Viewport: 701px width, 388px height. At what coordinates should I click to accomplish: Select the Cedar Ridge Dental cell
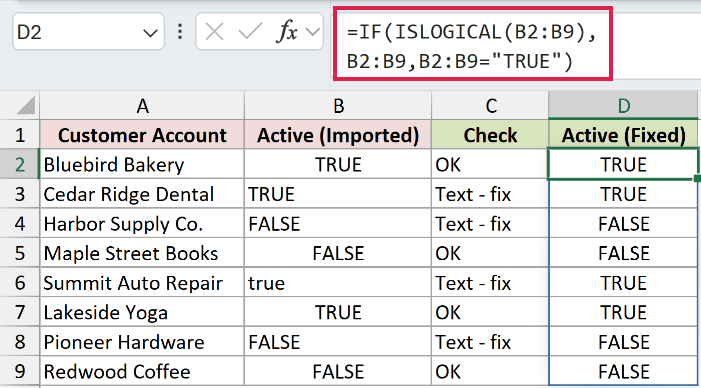tap(142, 194)
